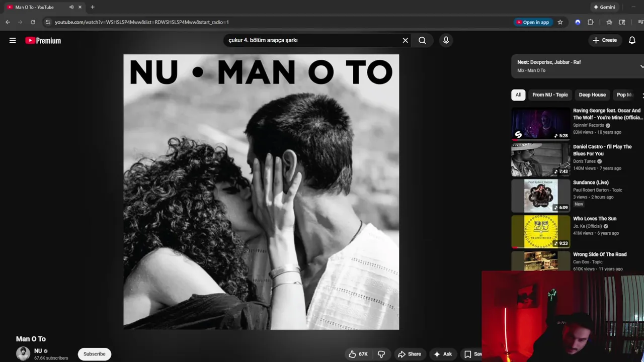Like the video with thumbs up
The image size is (644, 362).
358,354
